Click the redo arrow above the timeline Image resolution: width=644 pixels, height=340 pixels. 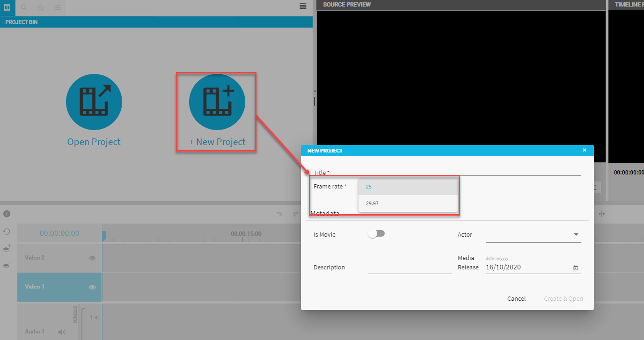tap(295, 214)
